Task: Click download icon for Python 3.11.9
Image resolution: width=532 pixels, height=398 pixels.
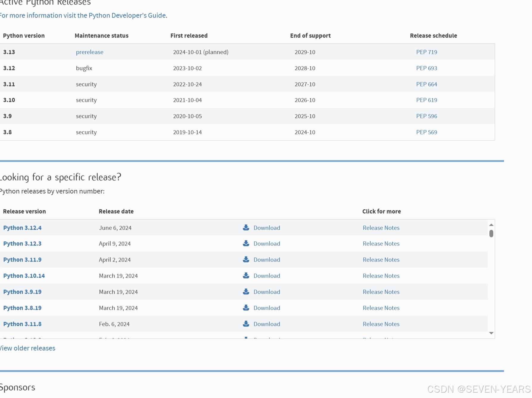Action: tap(246, 259)
